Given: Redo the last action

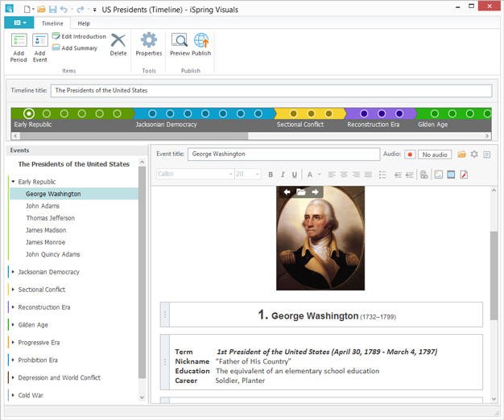Looking at the screenshot, I should [x=81, y=10].
